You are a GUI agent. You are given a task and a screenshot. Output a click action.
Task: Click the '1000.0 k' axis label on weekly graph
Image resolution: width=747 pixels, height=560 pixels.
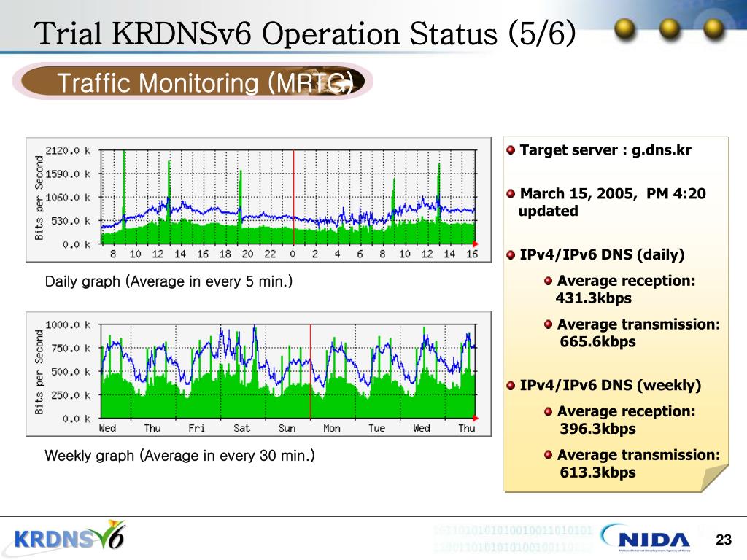point(68,324)
